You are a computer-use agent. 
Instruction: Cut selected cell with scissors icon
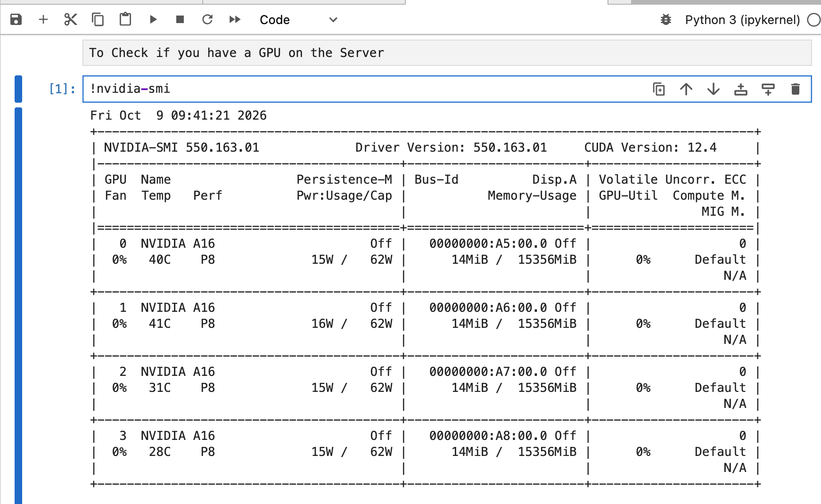[71, 19]
